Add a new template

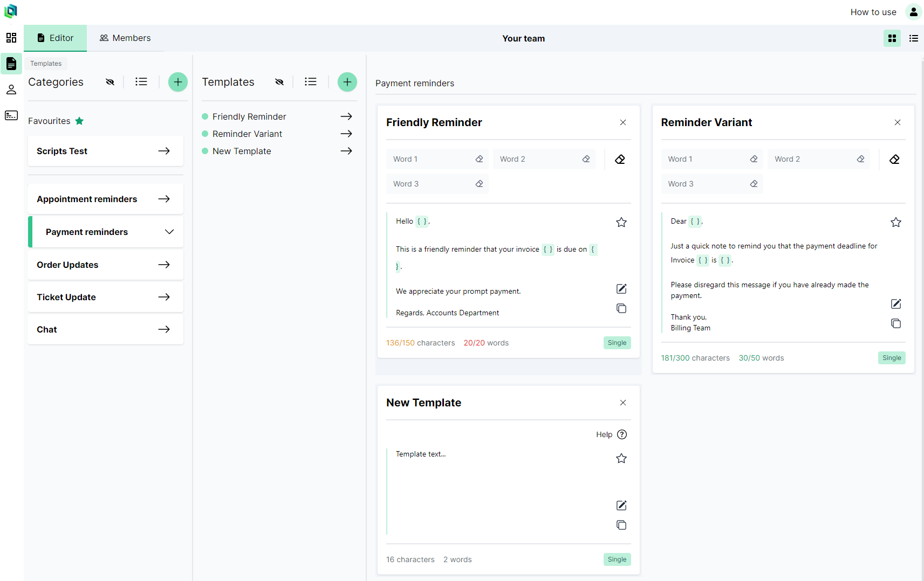(x=347, y=82)
